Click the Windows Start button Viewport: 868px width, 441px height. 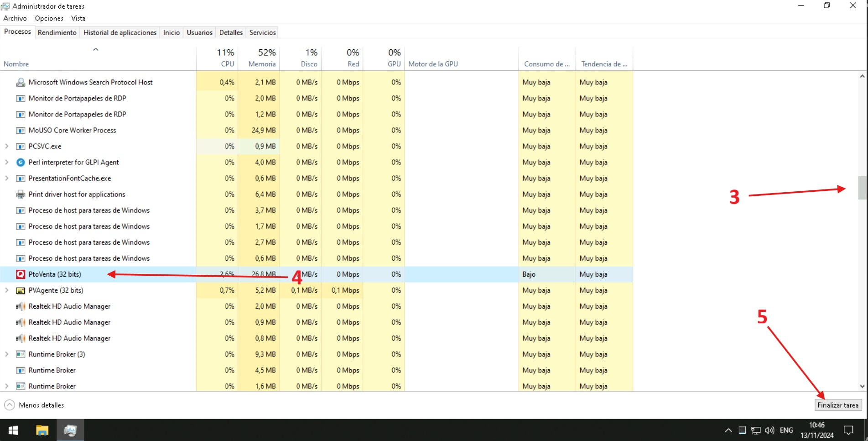click(x=13, y=430)
